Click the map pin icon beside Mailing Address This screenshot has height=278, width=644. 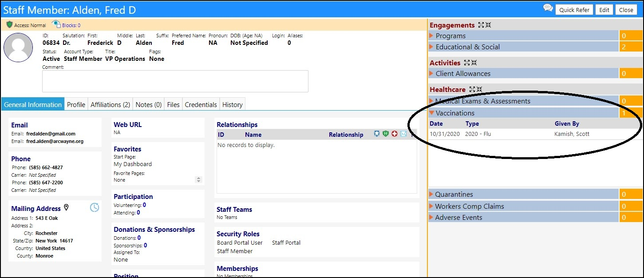[67, 208]
